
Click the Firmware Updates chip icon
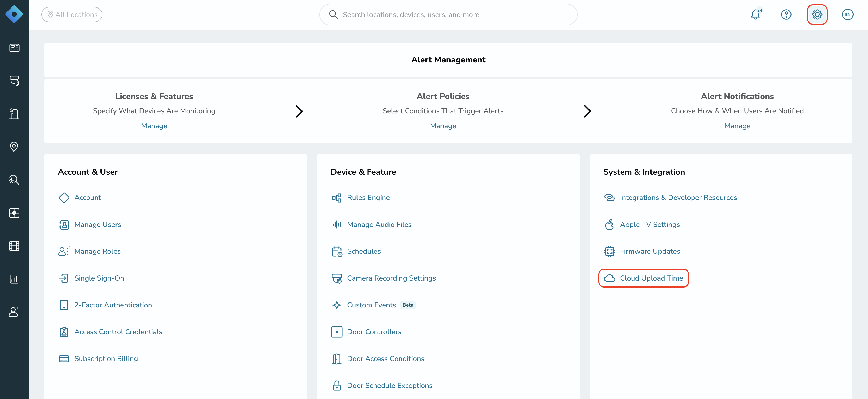[x=609, y=252]
